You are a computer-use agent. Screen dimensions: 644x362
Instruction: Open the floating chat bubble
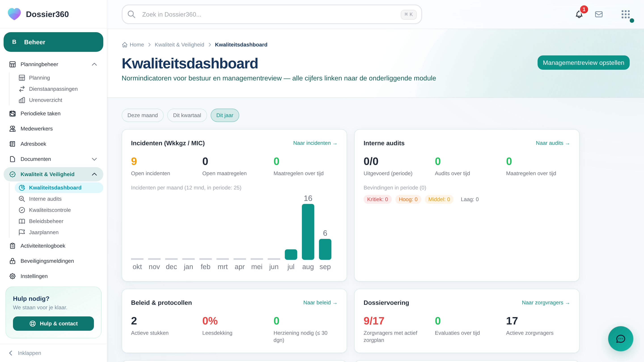621,339
